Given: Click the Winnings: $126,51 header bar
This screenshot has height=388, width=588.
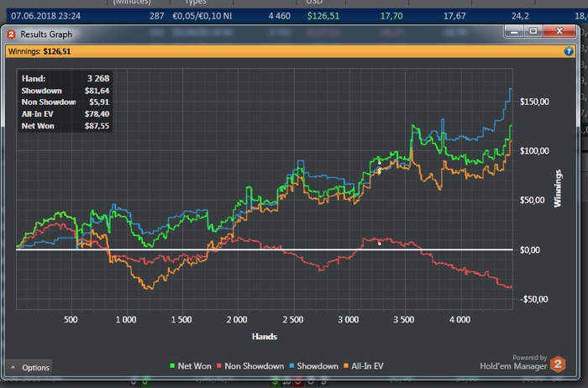Looking at the screenshot, I should (x=291, y=51).
